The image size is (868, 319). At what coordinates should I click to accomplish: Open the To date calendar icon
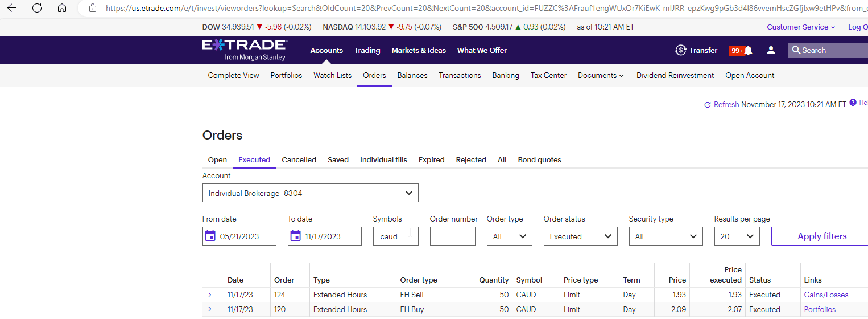[295, 236]
